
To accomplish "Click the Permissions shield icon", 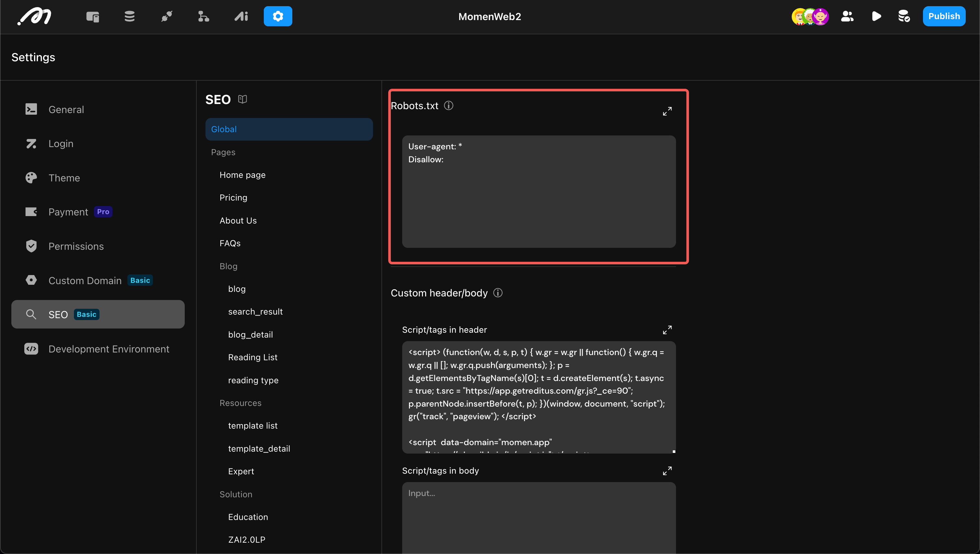I will 31,246.
